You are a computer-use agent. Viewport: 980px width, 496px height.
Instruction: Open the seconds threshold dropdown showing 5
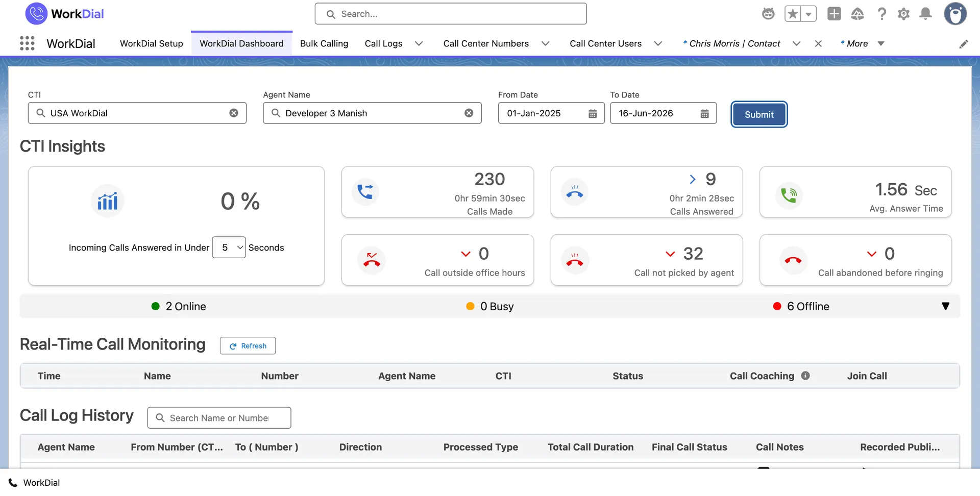pyautogui.click(x=229, y=247)
